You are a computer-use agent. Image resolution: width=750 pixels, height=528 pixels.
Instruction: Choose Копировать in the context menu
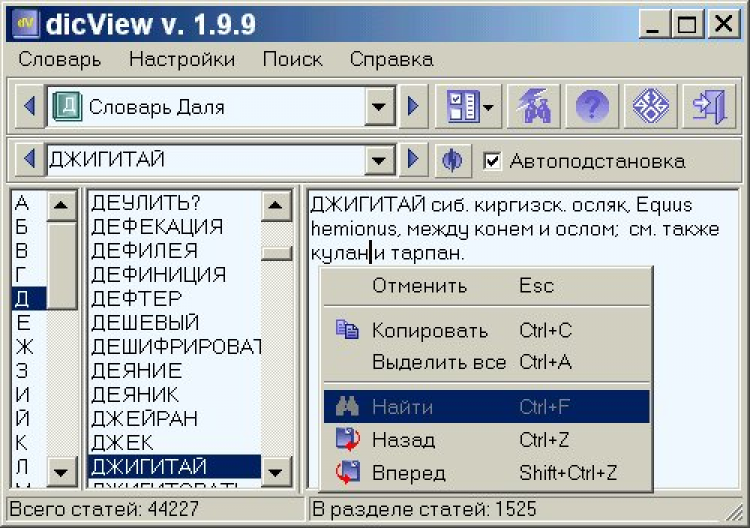coord(486,330)
